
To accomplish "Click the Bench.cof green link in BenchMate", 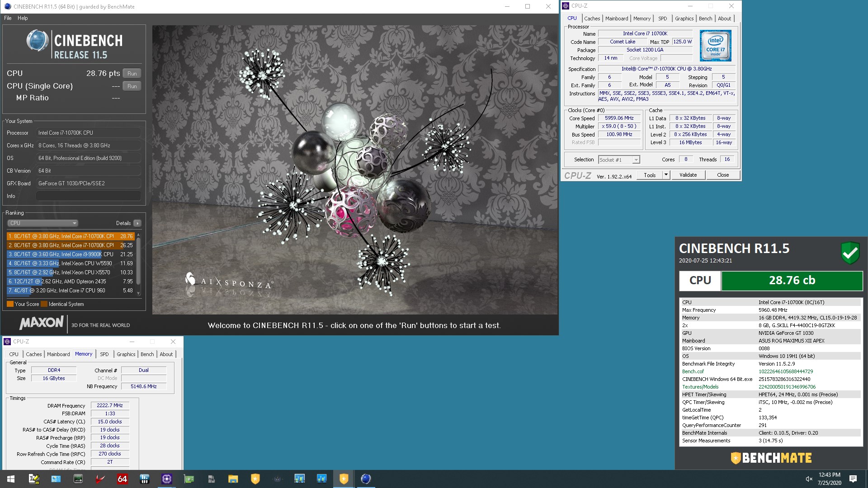I will 693,371.
